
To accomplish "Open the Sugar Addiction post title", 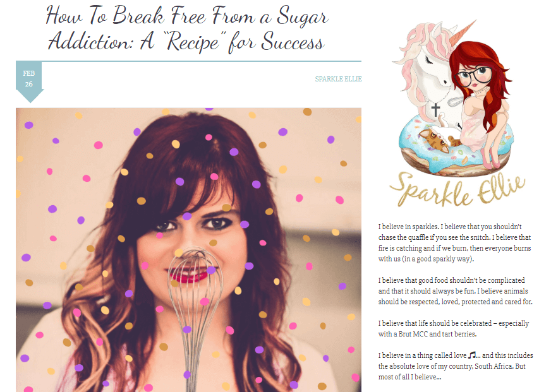I will (x=187, y=29).
